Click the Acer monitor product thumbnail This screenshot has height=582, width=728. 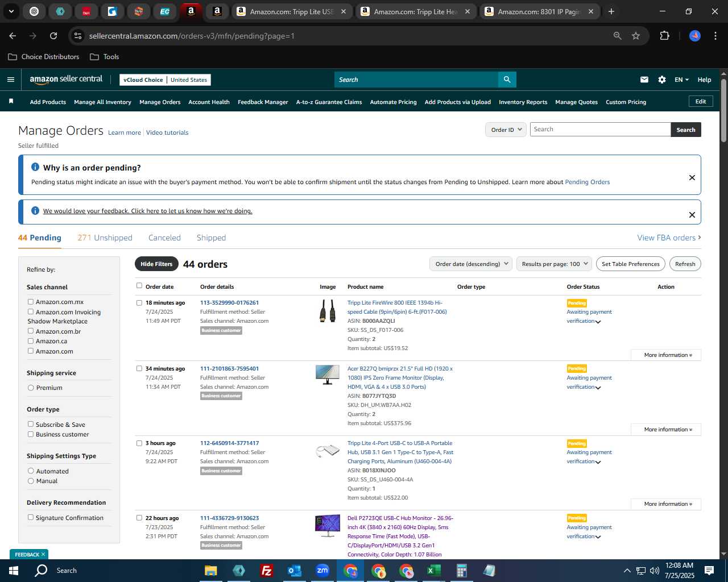pyautogui.click(x=327, y=375)
